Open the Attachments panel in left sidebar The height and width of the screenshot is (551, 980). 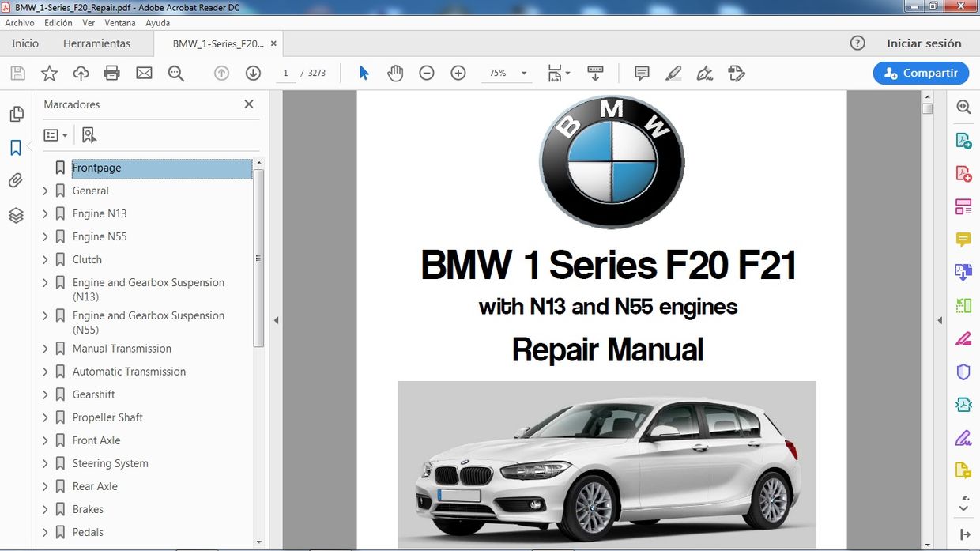click(x=16, y=180)
